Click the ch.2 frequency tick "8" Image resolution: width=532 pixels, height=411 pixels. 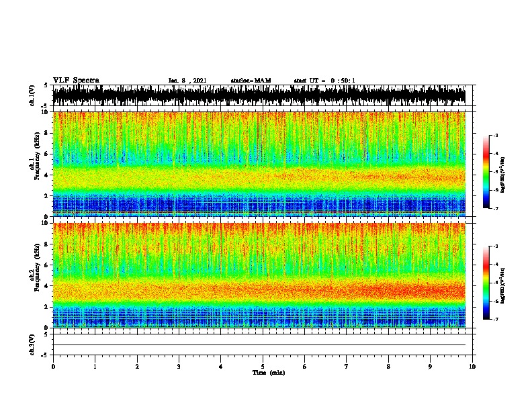click(46, 244)
